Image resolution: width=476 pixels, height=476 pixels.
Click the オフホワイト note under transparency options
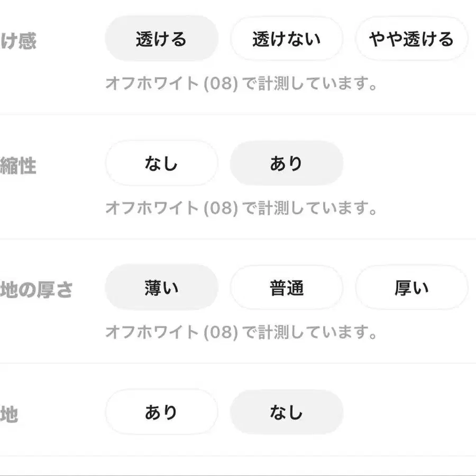(241, 84)
